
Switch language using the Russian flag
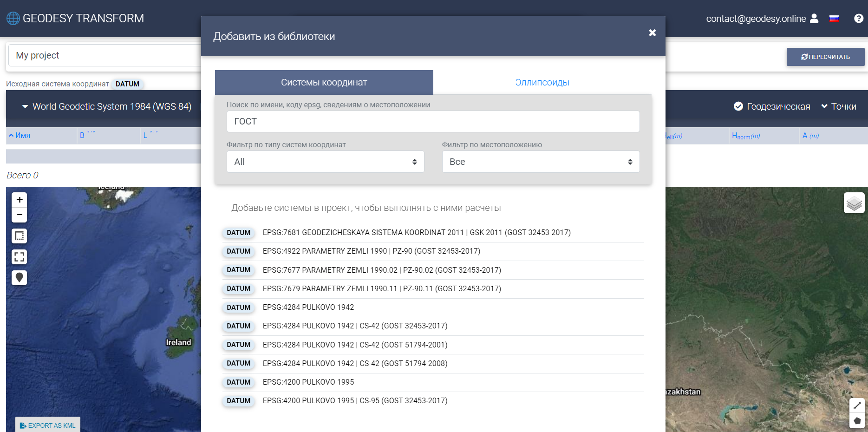[x=834, y=19]
